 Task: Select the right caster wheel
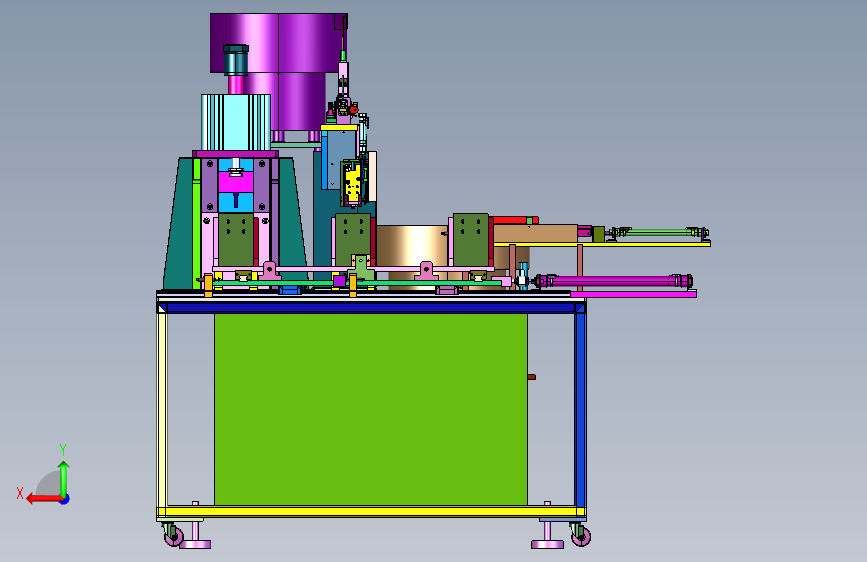pos(580,535)
